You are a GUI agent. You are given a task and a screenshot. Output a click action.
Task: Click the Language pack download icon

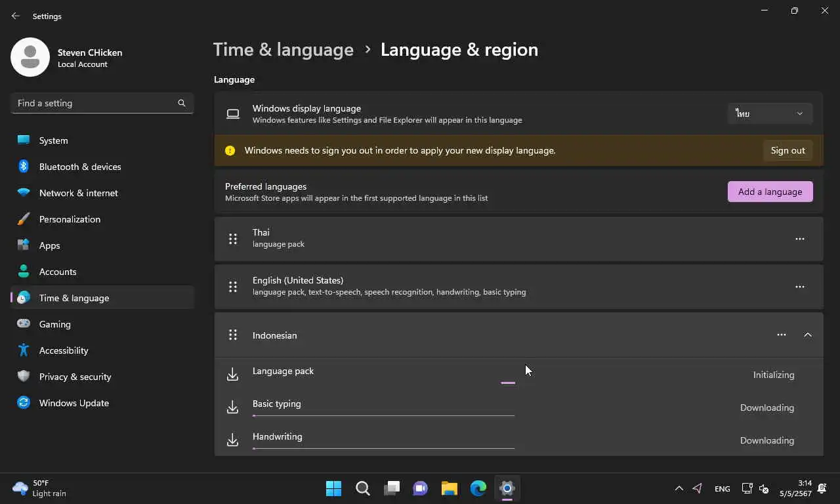pos(232,375)
